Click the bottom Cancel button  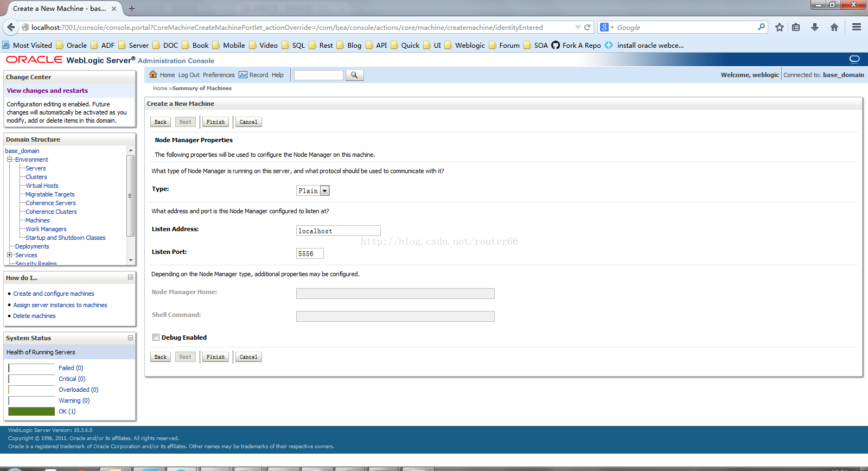pos(248,357)
